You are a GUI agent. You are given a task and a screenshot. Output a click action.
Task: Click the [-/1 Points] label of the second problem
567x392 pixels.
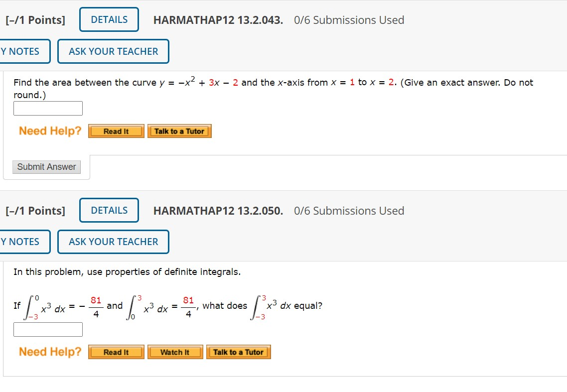click(35, 210)
